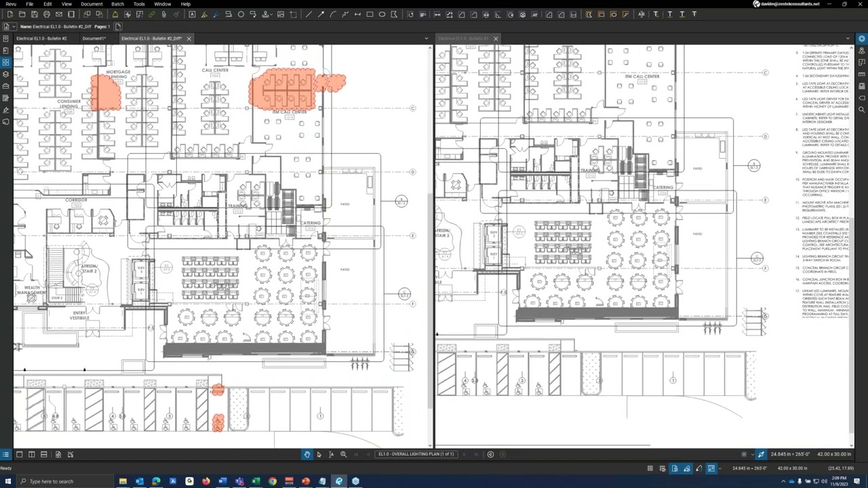
Task: Click the new PDF icon in toolbar
Action: tap(9, 14)
